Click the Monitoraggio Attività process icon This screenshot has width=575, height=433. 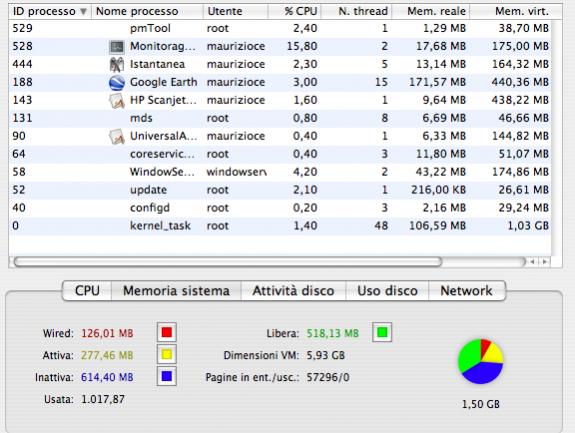pos(117,47)
